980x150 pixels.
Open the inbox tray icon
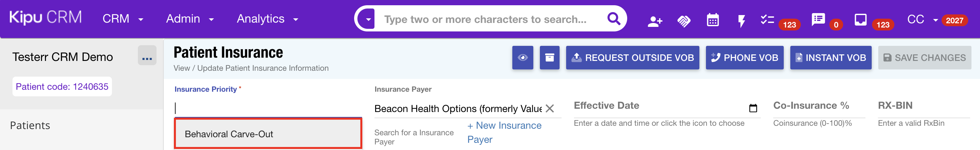(x=860, y=20)
